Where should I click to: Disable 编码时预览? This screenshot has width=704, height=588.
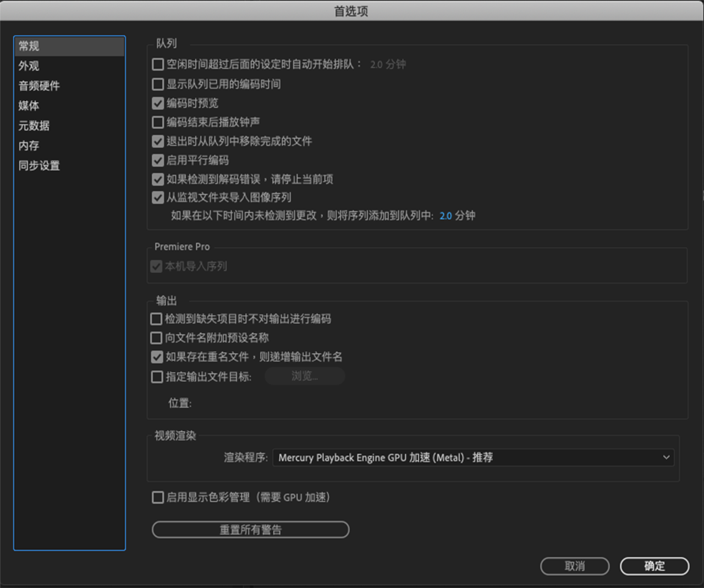click(x=157, y=103)
